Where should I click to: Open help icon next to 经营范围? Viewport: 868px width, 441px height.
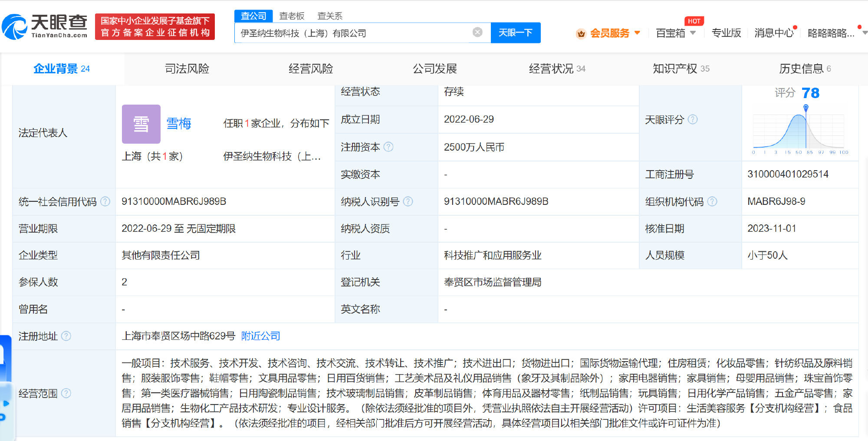tap(66, 393)
